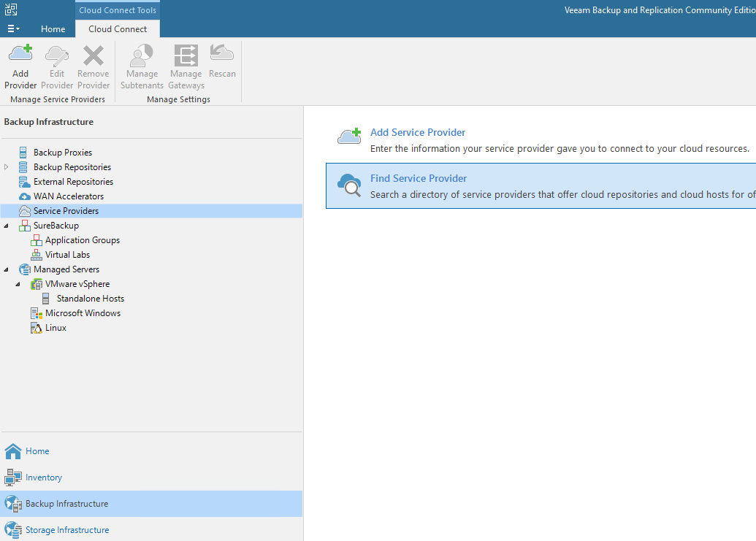Click the External Repositories tree icon
756x541 pixels.
coord(24,182)
